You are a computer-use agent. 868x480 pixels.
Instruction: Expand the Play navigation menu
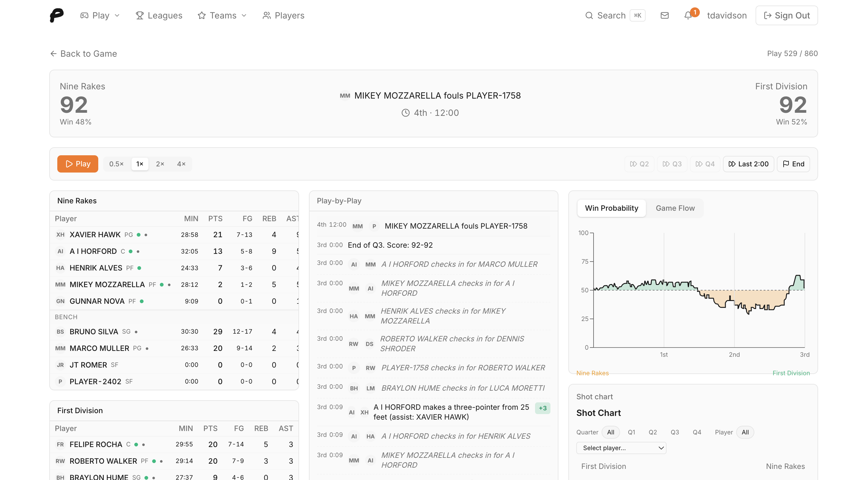coord(100,15)
